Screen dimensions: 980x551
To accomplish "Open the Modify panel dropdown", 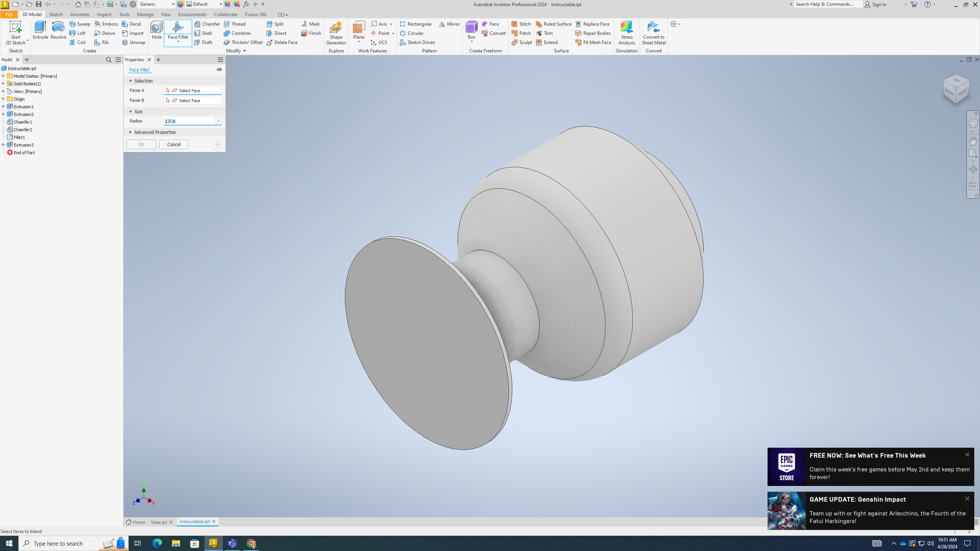I will pos(236,51).
